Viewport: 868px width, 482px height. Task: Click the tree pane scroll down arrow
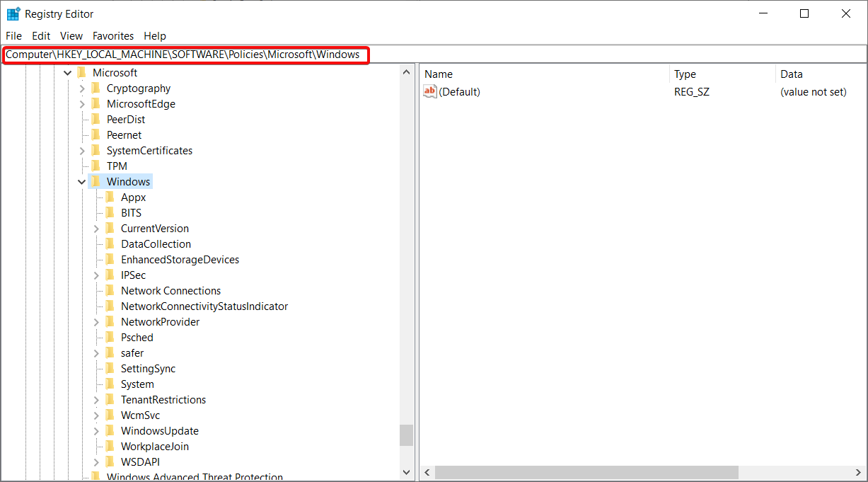[x=406, y=472]
